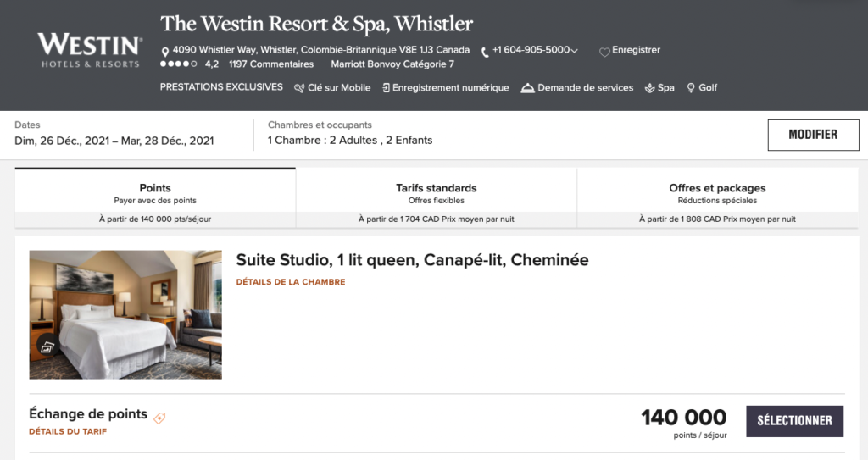Click the Enregistrement numérique icon
The image size is (868, 460).
click(x=386, y=88)
